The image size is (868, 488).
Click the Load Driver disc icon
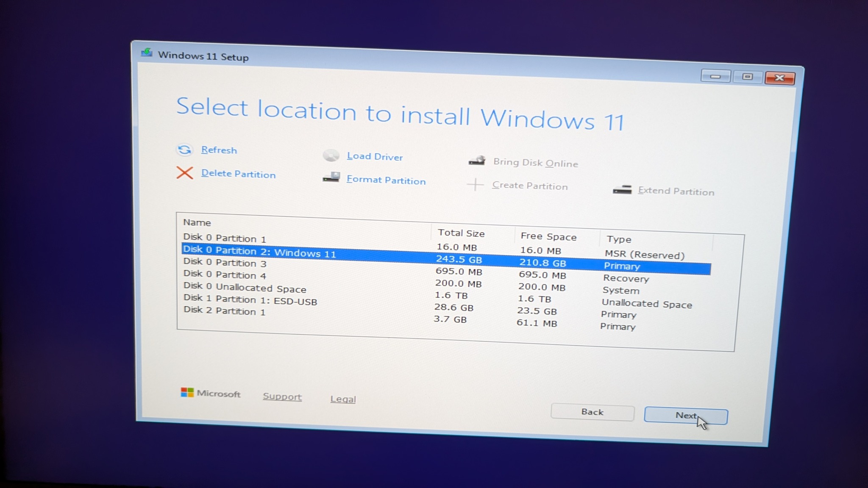point(331,155)
